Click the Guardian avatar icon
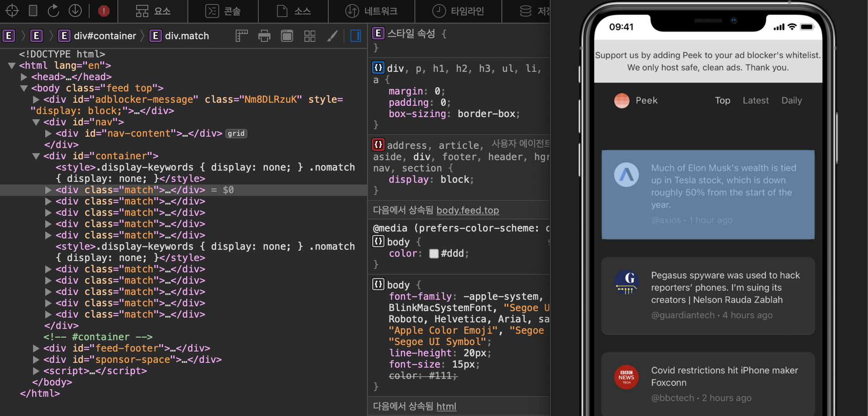Image resolution: width=868 pixels, height=416 pixels. 626,282
